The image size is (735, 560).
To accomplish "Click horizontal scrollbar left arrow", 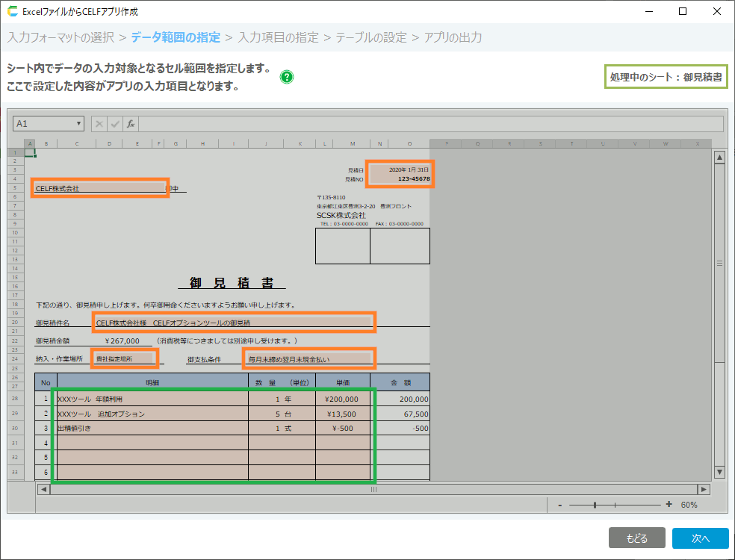I will pyautogui.click(x=43, y=489).
